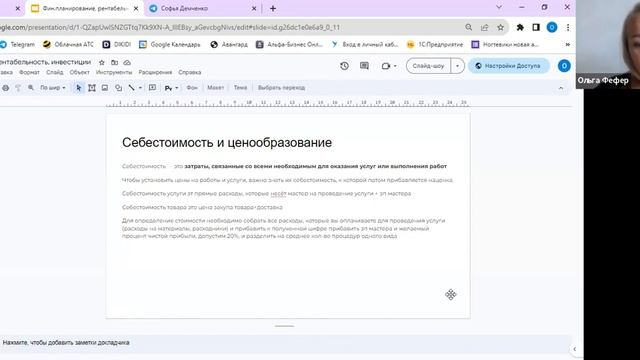640x360 pixels.
Task: Close the Софья Демченко tab
Action: click(x=254, y=8)
